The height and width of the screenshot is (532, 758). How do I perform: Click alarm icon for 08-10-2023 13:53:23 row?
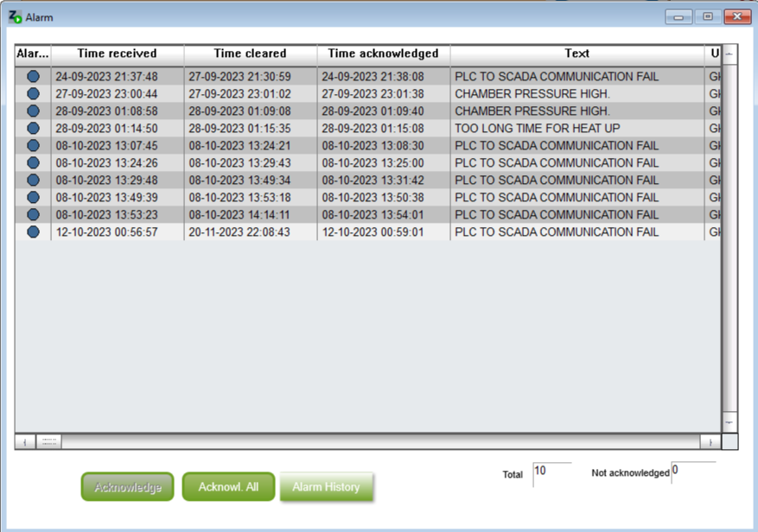[33, 214]
